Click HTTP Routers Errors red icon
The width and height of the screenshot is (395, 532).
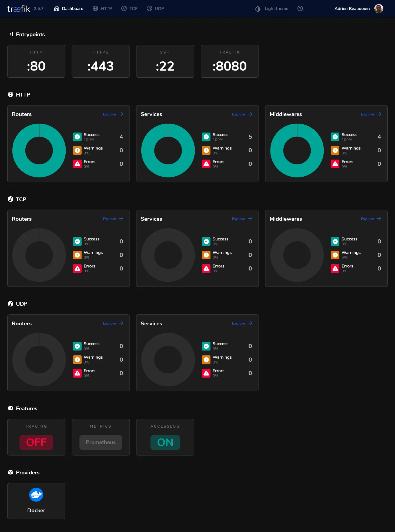coord(77,164)
